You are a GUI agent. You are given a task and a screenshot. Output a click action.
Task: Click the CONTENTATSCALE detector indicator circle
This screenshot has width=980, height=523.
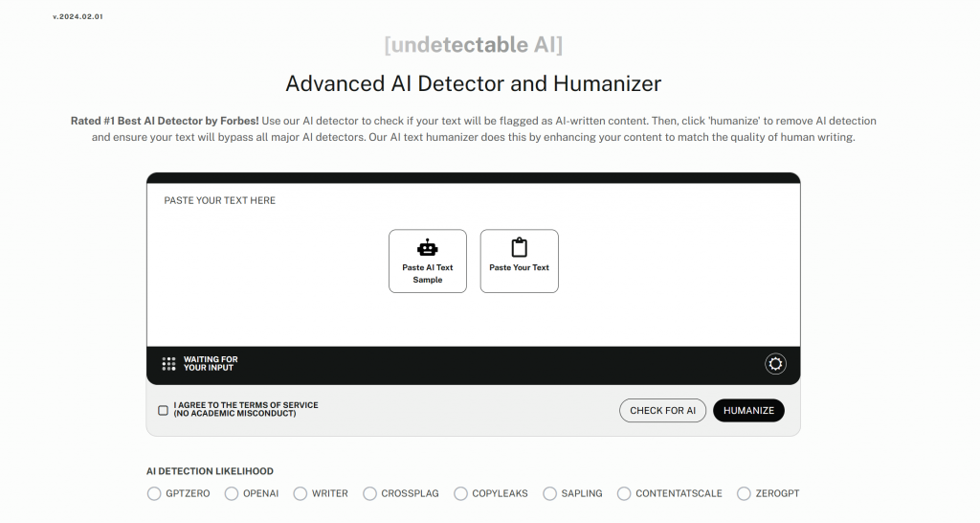(x=624, y=493)
